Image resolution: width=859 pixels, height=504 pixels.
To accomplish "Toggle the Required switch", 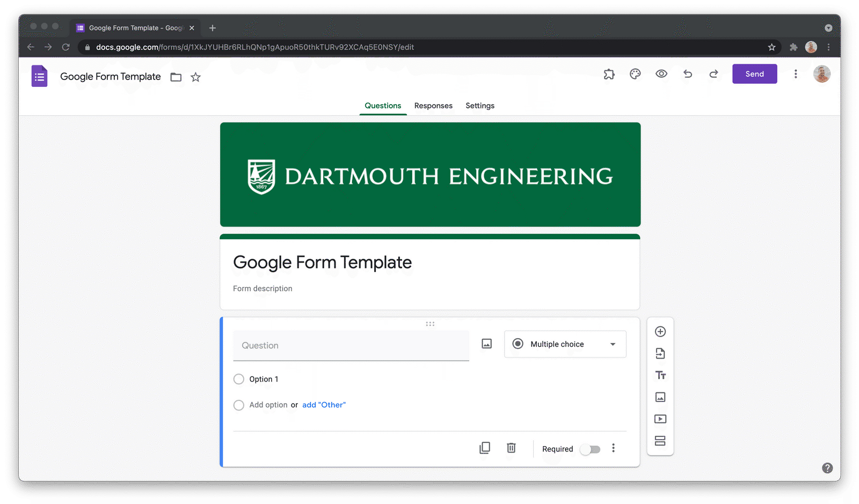I will click(x=591, y=449).
